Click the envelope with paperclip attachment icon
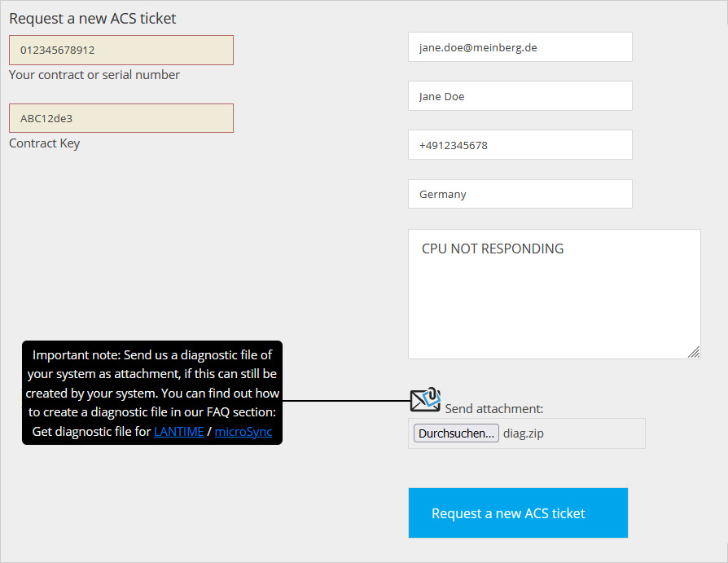The image size is (728, 563). 424,399
